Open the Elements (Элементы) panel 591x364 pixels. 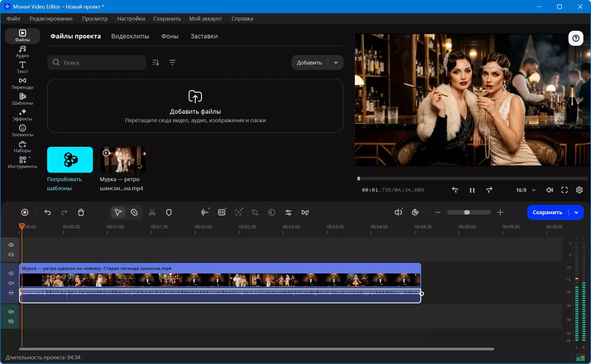click(22, 131)
